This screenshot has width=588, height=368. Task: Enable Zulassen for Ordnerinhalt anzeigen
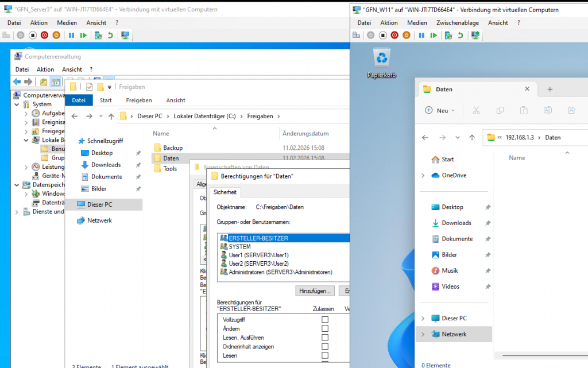(x=325, y=347)
